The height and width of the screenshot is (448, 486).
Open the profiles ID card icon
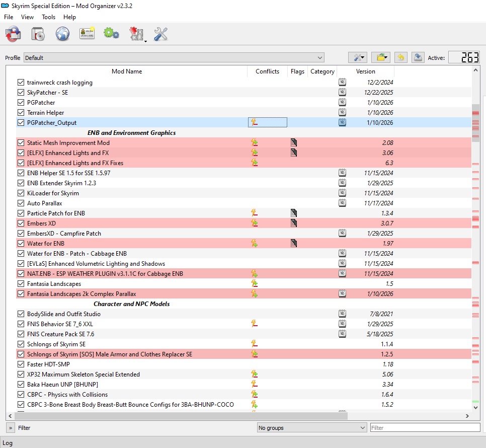87,33
